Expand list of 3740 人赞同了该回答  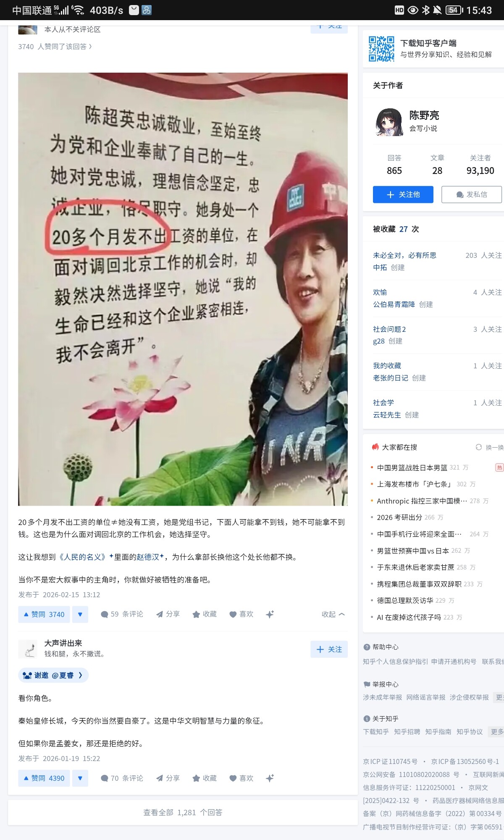[x=55, y=47]
